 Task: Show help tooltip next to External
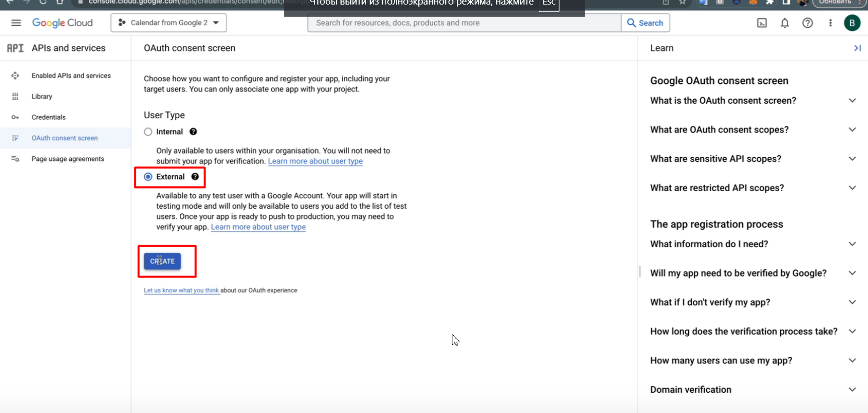[x=195, y=177]
